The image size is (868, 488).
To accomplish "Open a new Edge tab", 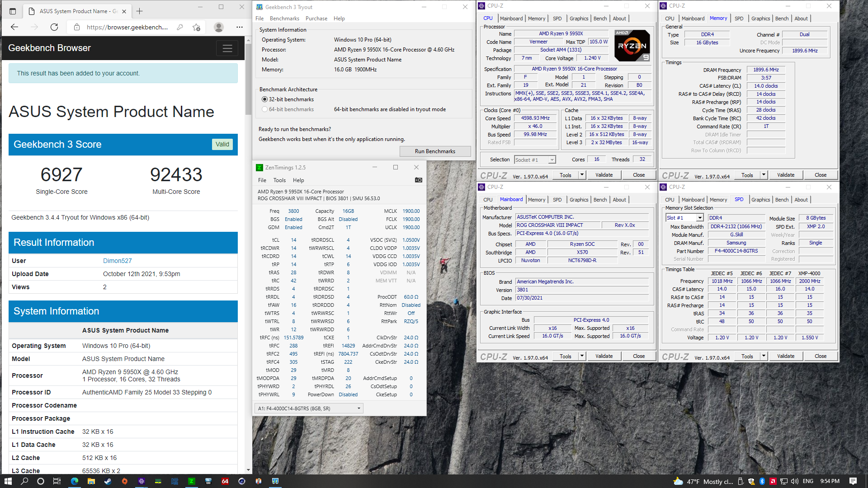I will (x=139, y=11).
